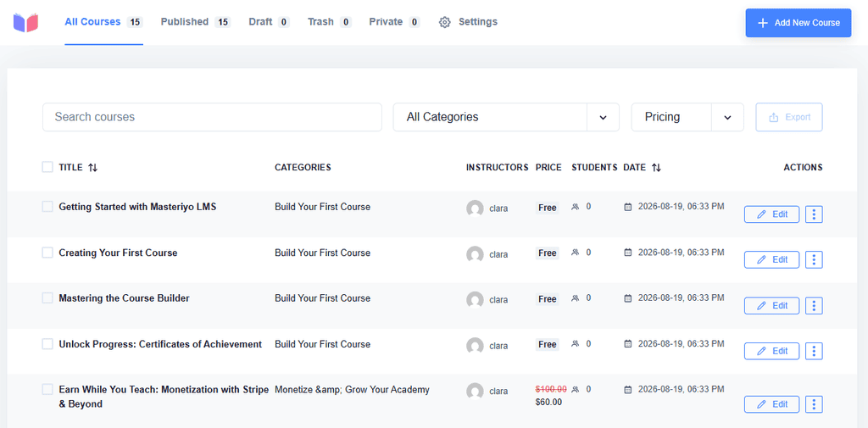
Task: Open Unlock Progress: Certificates of Achievement title
Action: pos(160,344)
